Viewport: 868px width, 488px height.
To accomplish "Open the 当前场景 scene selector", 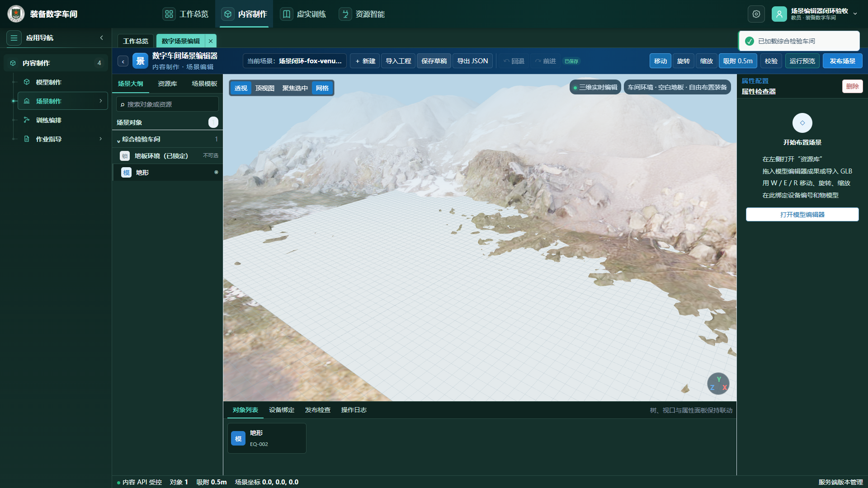I will [295, 61].
